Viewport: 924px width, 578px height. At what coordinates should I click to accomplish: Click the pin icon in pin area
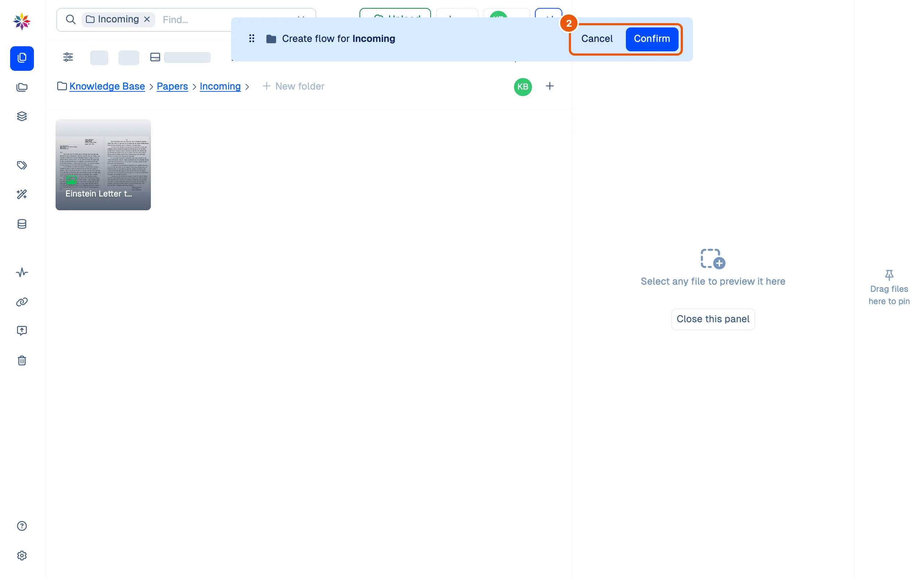889,275
